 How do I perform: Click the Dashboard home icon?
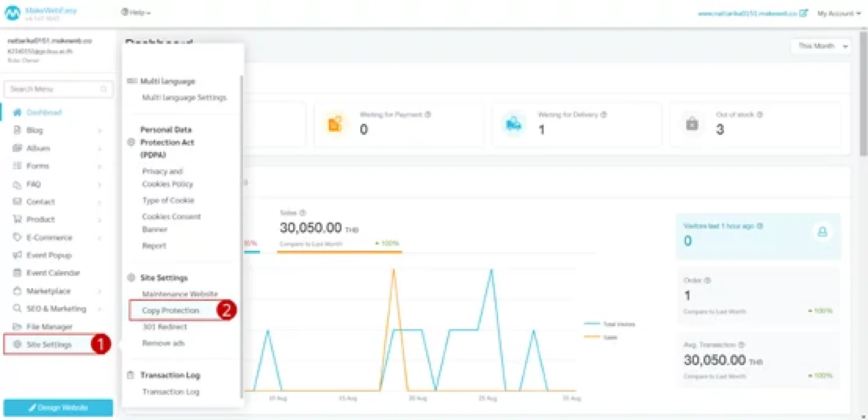click(17, 112)
